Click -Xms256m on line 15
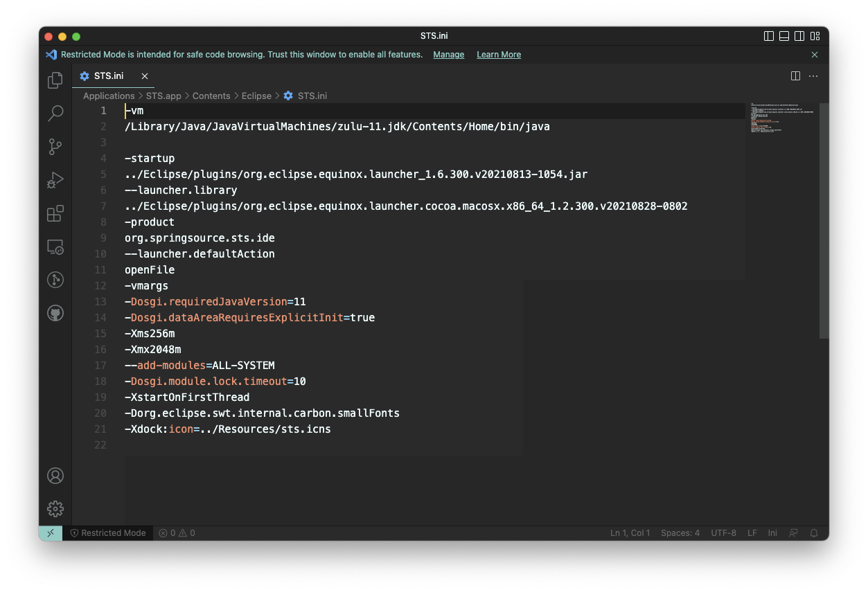The height and width of the screenshot is (592, 868). pos(150,334)
